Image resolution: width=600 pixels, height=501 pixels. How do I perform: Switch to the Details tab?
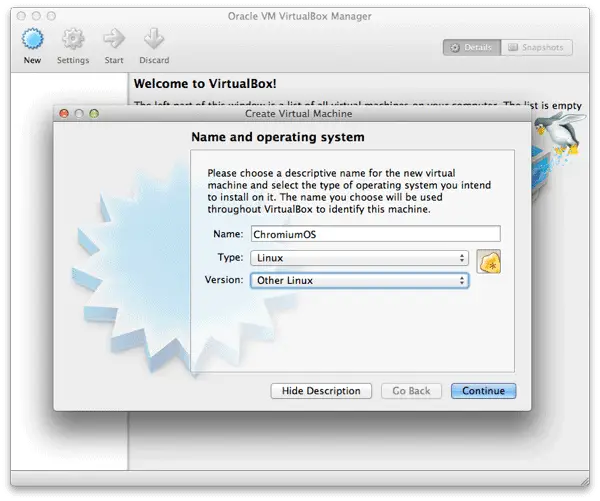(x=472, y=47)
